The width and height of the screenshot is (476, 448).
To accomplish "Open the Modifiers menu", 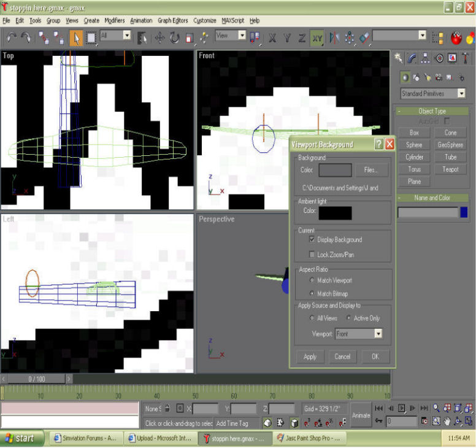I will (114, 20).
